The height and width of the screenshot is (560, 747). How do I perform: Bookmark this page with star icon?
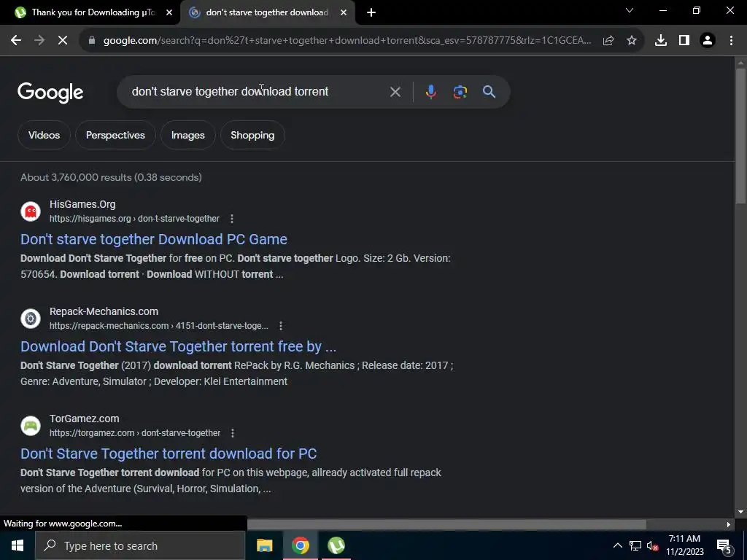[632, 41]
